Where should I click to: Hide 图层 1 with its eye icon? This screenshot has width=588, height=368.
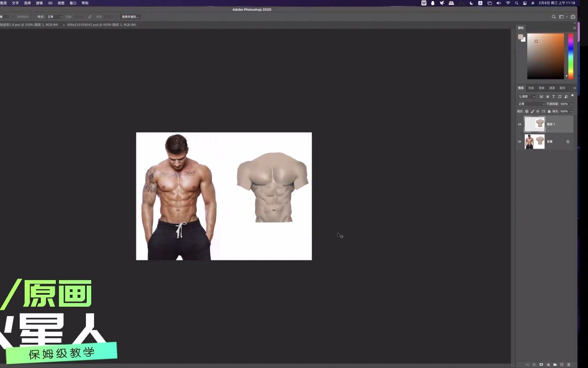pyautogui.click(x=520, y=124)
